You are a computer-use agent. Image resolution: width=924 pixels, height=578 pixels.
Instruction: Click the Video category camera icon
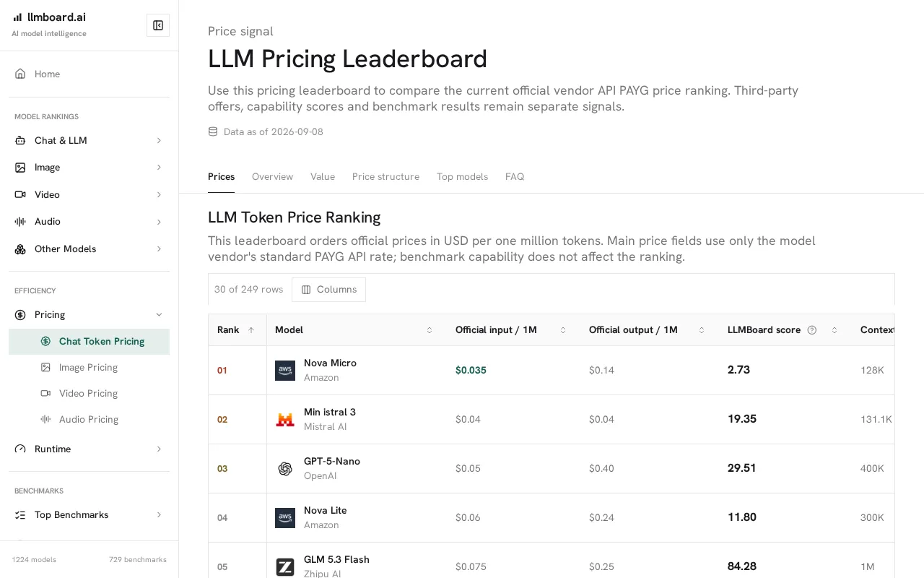[20, 194]
